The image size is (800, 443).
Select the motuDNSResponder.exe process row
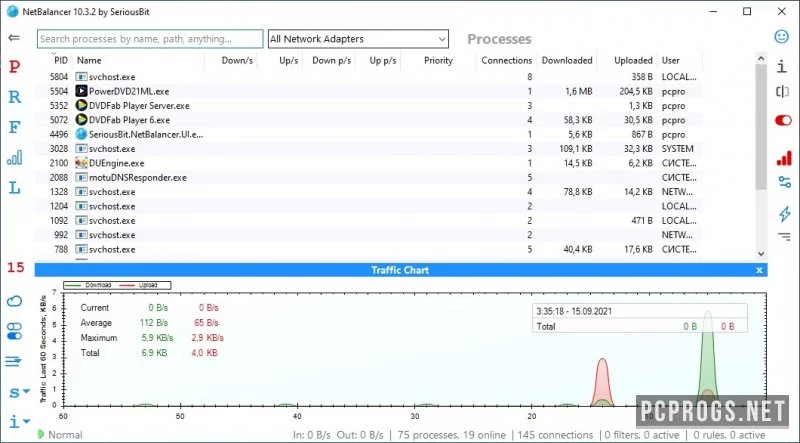[368, 177]
